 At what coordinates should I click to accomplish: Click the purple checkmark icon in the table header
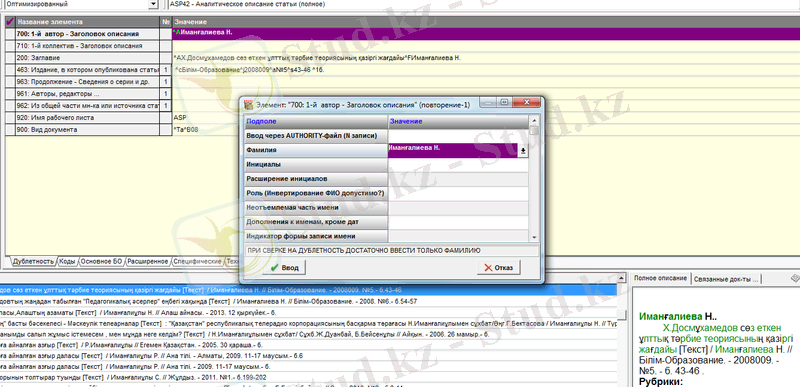pos(10,22)
